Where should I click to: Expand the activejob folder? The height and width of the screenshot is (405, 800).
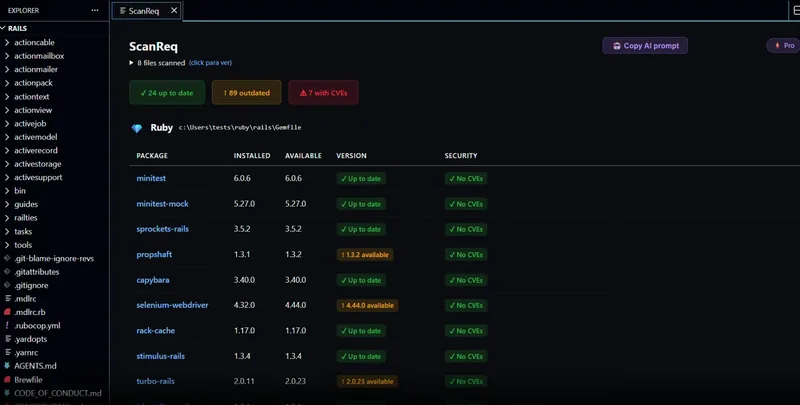(30, 123)
